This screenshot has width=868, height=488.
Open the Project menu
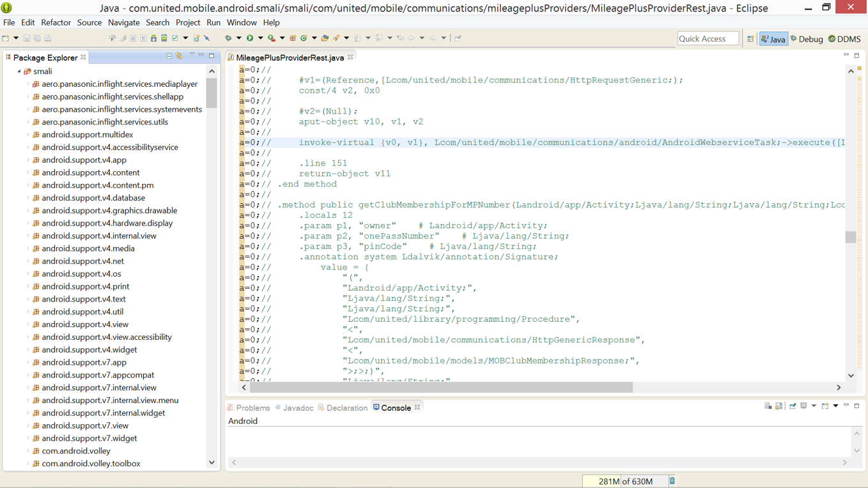tap(188, 22)
